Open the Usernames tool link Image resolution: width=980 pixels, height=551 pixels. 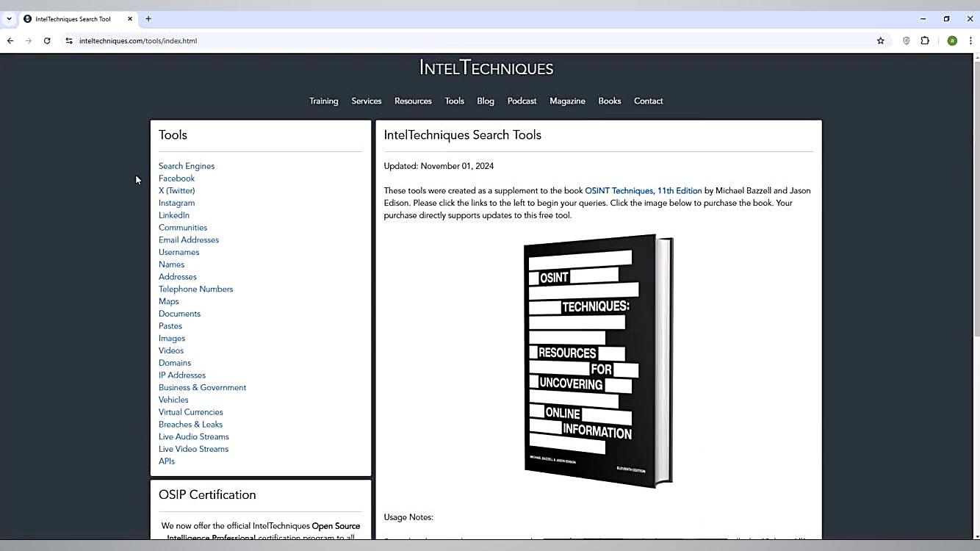coord(179,252)
